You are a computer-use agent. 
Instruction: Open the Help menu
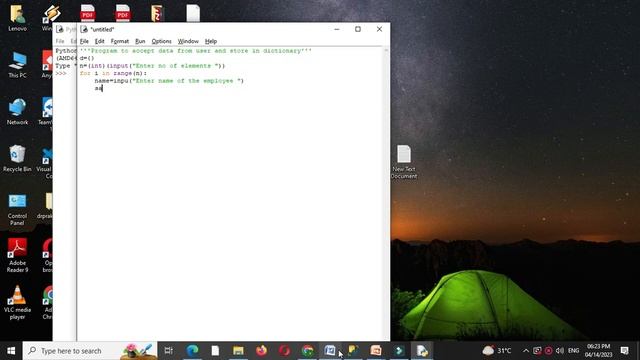click(211, 41)
